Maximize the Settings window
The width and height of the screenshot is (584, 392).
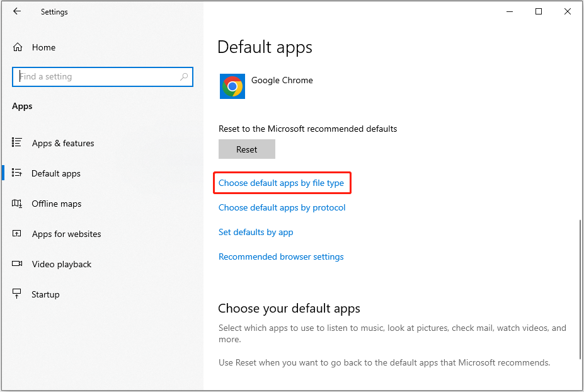point(539,11)
